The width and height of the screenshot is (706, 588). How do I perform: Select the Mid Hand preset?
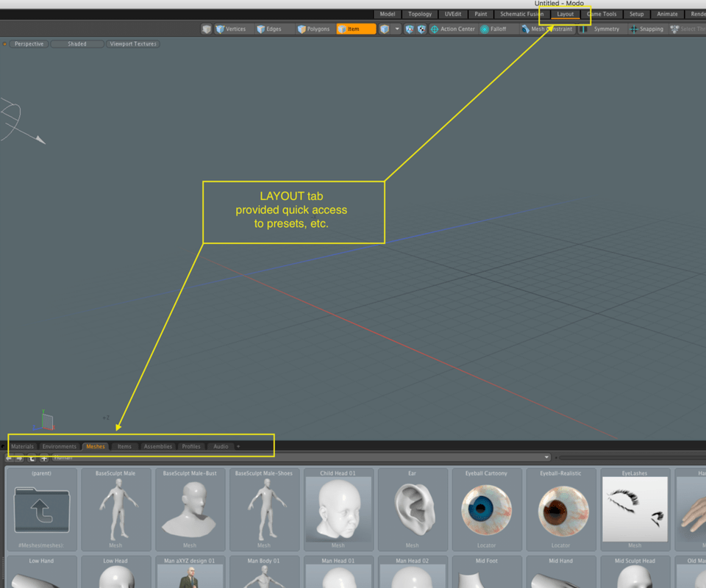[x=560, y=571]
